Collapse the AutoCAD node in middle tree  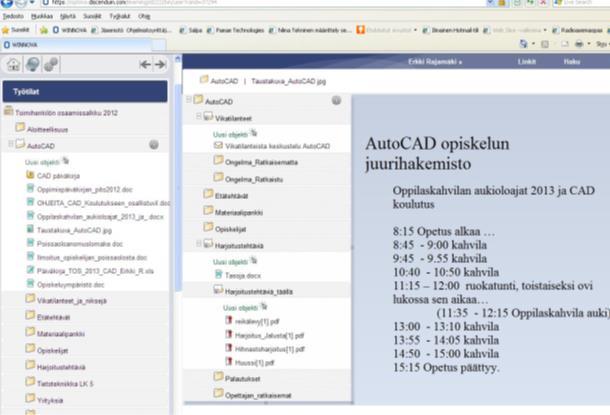pos(189,100)
